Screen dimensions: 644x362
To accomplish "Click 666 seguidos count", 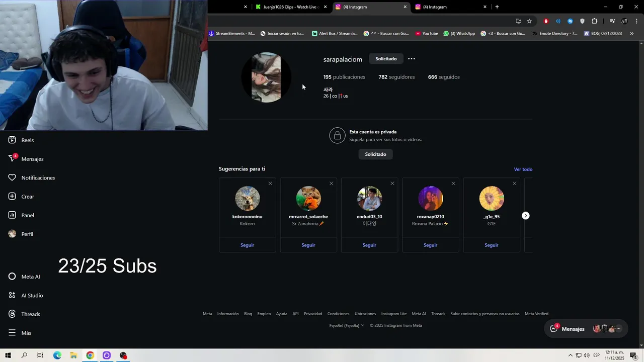I will (x=444, y=77).
